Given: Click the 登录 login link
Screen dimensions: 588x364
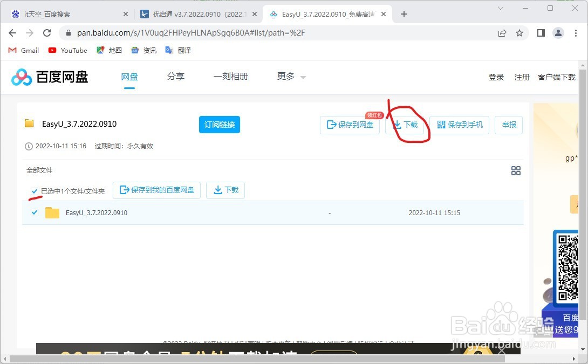Looking at the screenshot, I should click(496, 77).
